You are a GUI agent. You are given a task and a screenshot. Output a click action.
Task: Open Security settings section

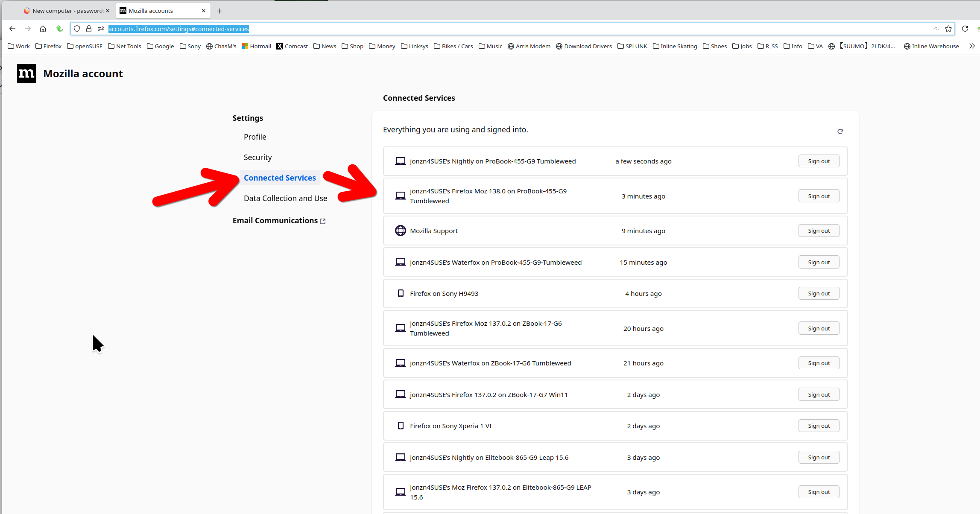click(257, 157)
